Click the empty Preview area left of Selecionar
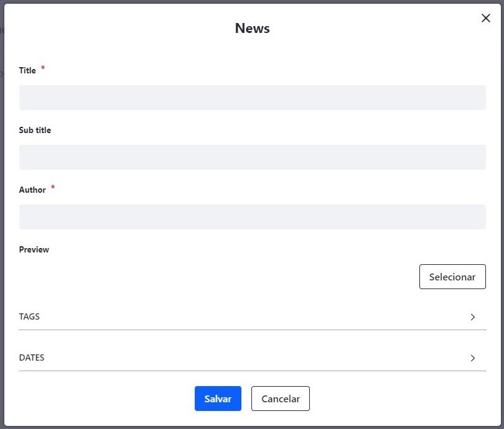Screen dimensions: 504x429 [x=215, y=277]
